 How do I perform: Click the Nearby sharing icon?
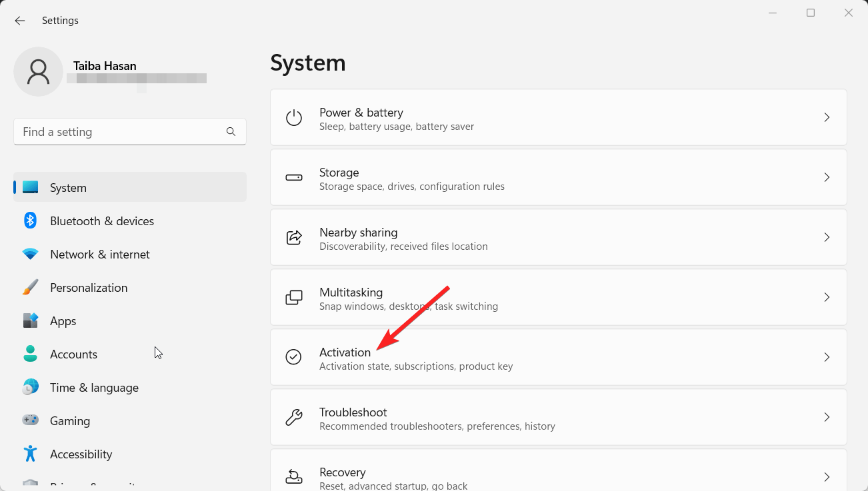point(294,237)
